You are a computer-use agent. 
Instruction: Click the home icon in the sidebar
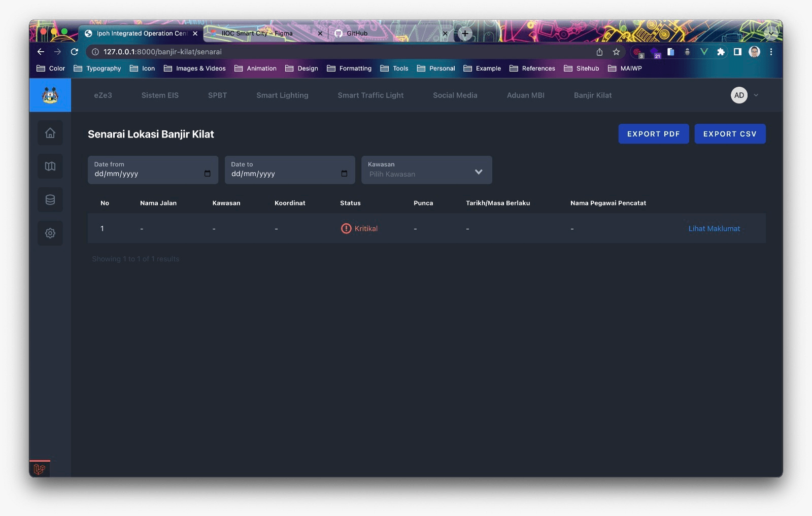coord(50,133)
